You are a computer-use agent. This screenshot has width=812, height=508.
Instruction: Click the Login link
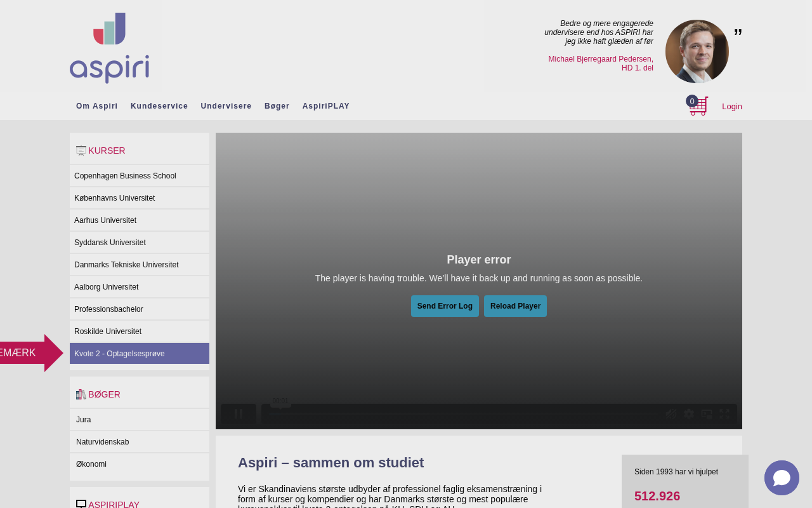pyautogui.click(x=732, y=106)
